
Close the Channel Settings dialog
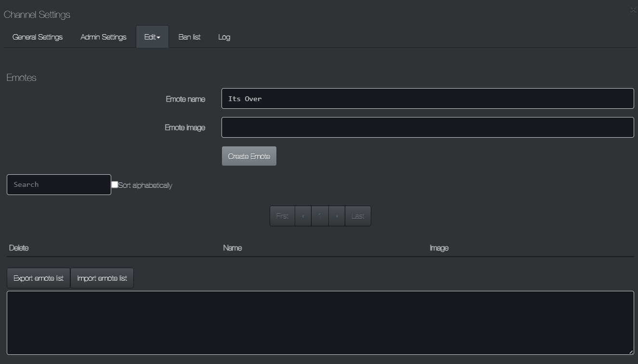(633, 10)
